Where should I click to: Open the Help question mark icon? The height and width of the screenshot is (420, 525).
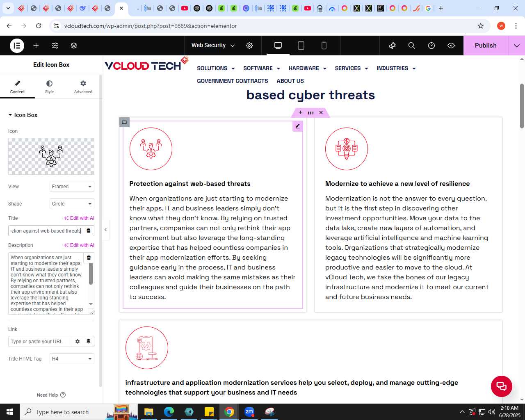click(x=431, y=46)
